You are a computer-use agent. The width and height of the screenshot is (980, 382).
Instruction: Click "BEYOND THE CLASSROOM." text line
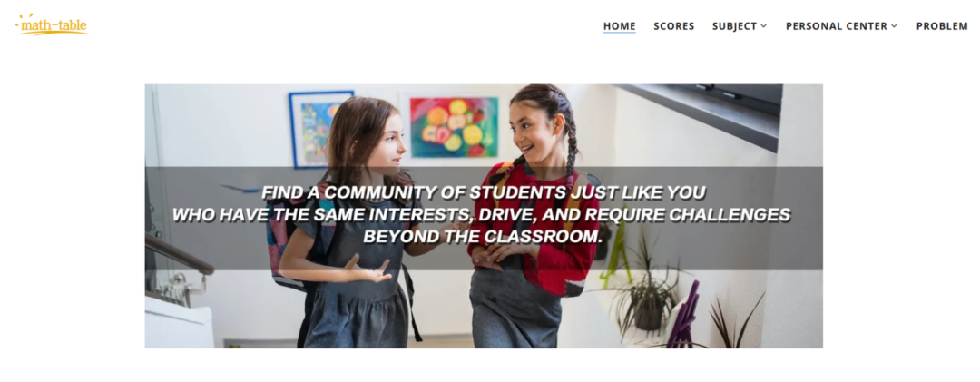point(482,237)
